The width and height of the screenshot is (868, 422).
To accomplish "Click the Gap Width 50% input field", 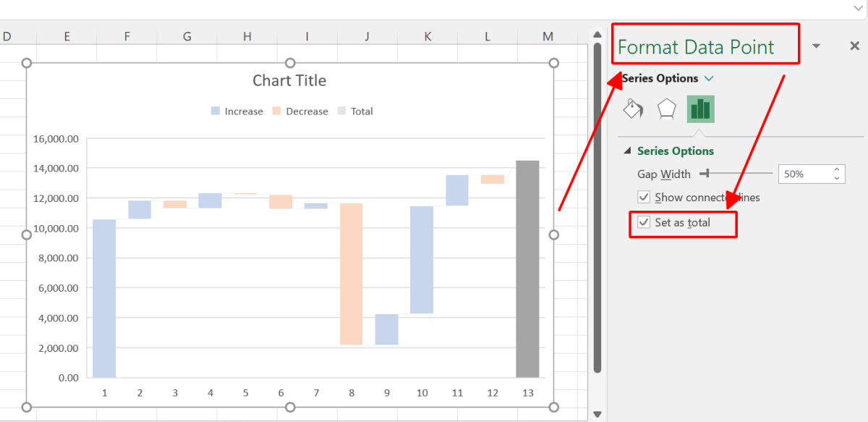I will click(804, 174).
